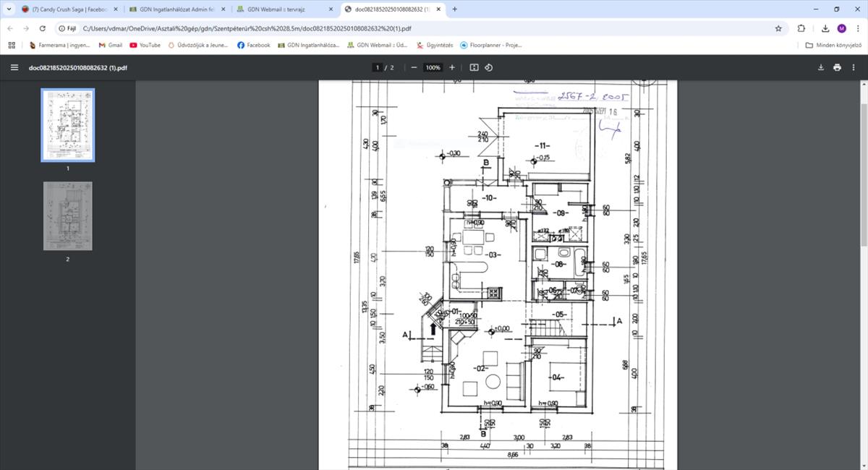Open Chrome's three-dot menu
The image size is (868, 470).
click(858, 28)
